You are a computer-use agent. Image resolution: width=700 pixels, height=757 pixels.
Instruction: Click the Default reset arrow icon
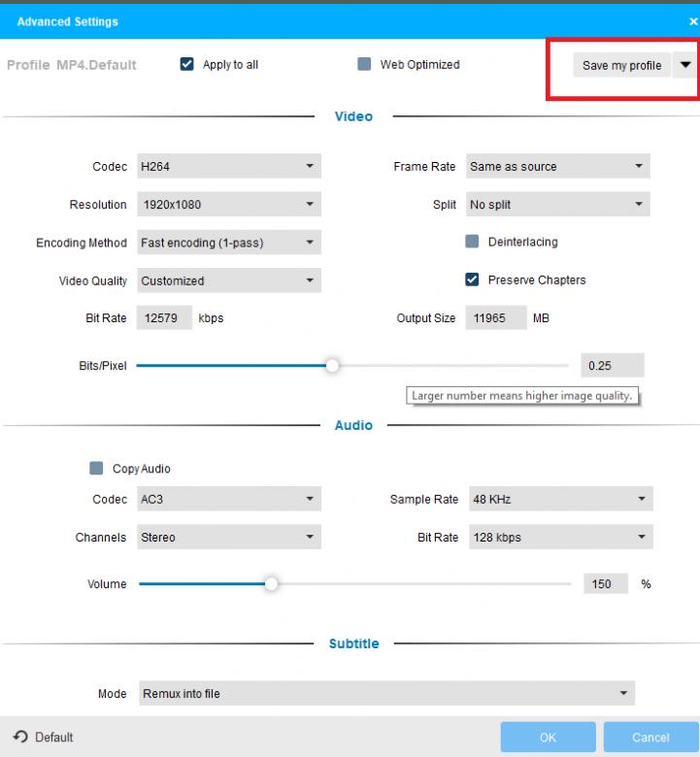(x=20, y=737)
